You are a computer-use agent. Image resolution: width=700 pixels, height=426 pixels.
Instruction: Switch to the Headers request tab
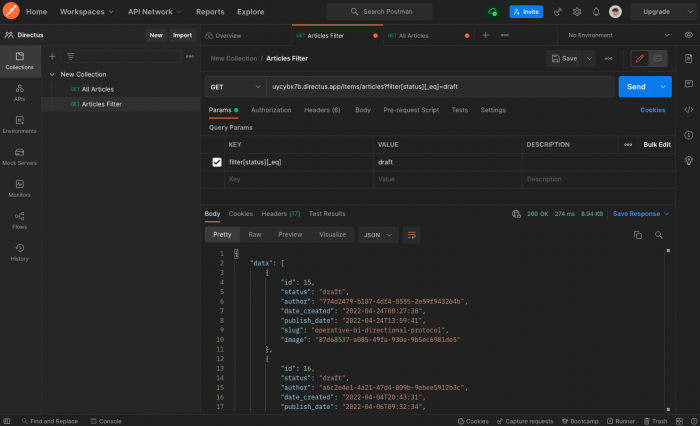(x=322, y=110)
